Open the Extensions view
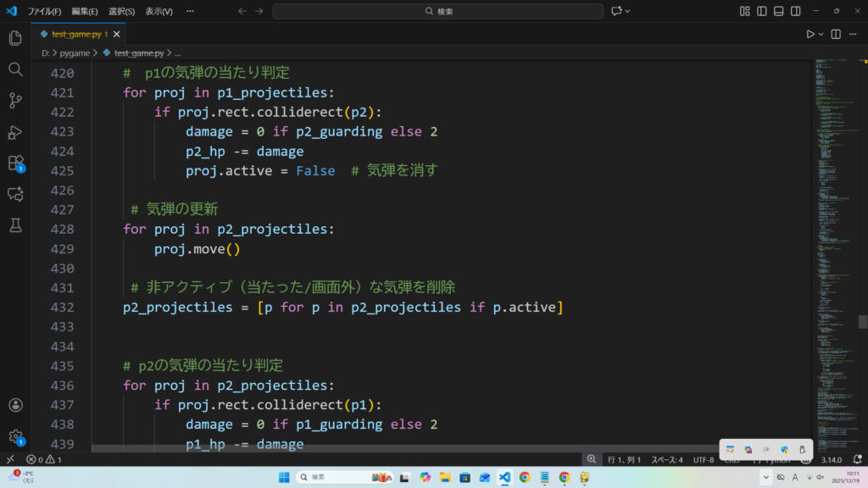Viewport: 868px width, 488px height. (x=14, y=163)
